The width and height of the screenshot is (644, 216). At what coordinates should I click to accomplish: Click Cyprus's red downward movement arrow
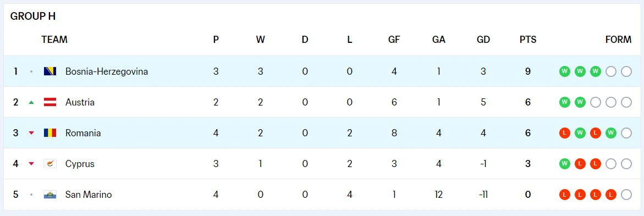(x=31, y=164)
